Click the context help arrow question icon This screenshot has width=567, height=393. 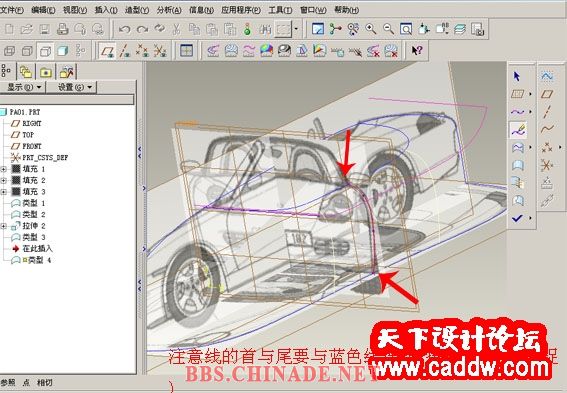coord(417,51)
